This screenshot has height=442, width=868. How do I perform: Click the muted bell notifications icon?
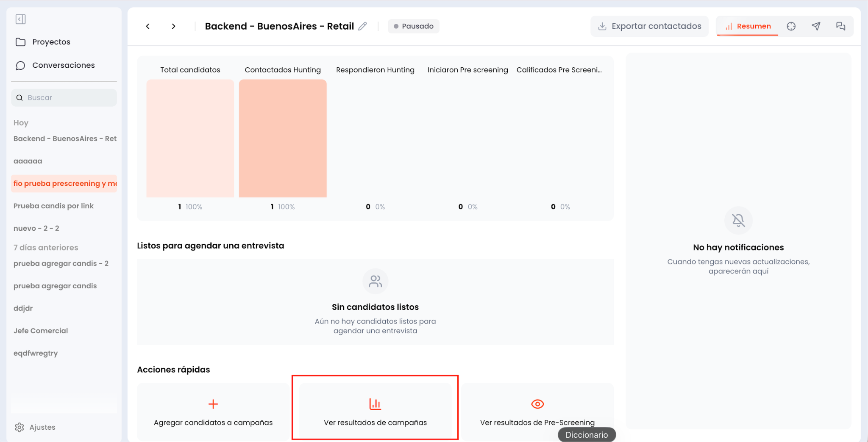(738, 220)
